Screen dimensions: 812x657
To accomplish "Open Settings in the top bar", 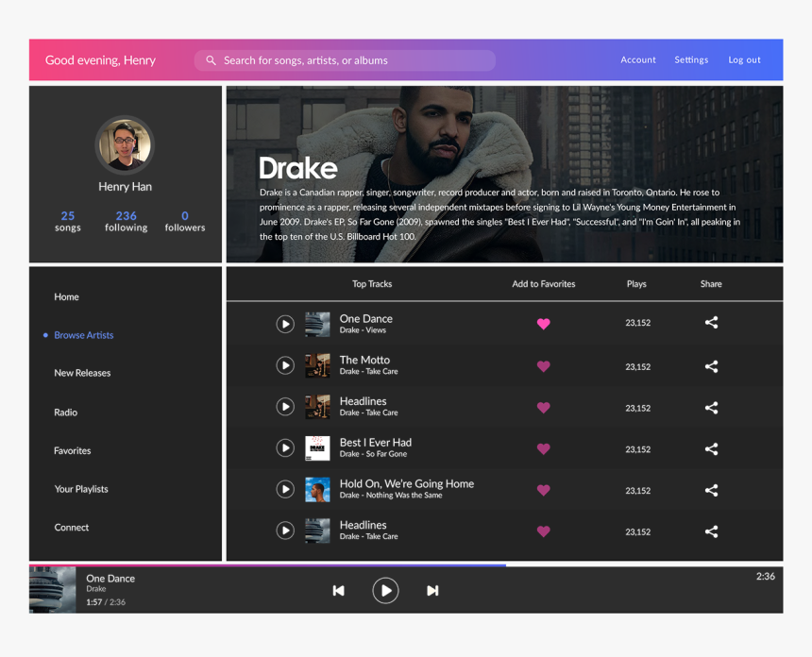I will click(x=691, y=59).
